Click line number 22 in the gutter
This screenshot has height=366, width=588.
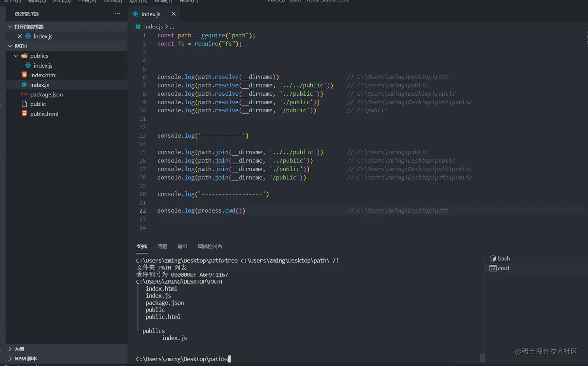[x=142, y=211]
